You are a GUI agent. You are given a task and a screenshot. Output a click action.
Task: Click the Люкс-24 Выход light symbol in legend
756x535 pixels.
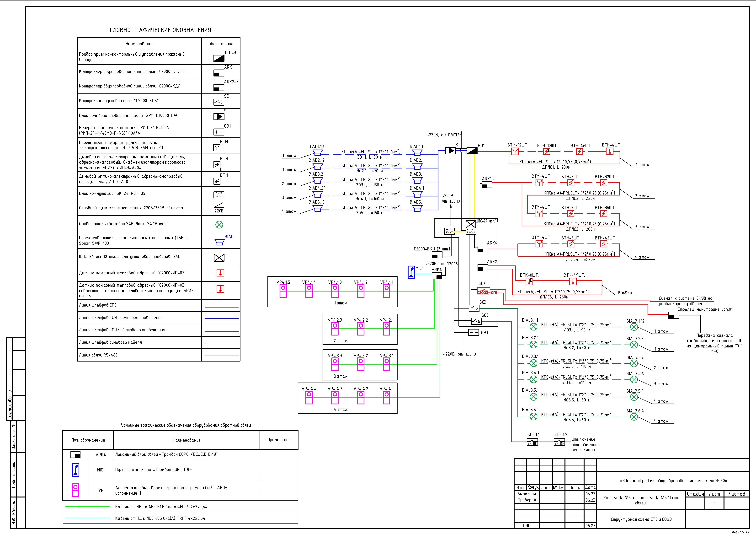pyautogui.click(x=219, y=225)
